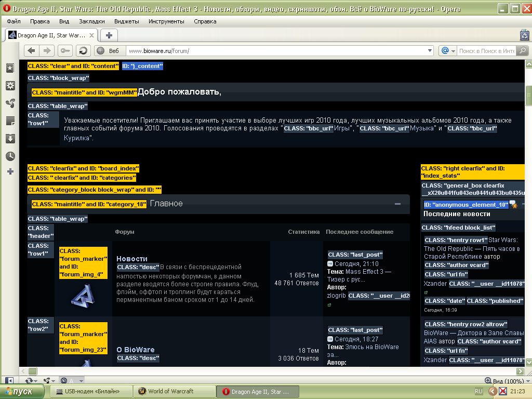Follow the Курилка link in announcement

[77, 138]
